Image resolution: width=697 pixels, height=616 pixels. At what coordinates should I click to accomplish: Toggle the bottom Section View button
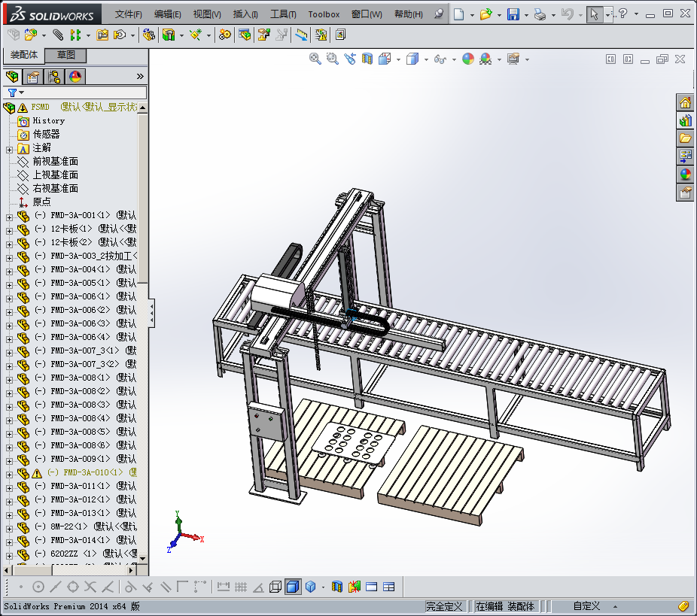click(x=337, y=587)
